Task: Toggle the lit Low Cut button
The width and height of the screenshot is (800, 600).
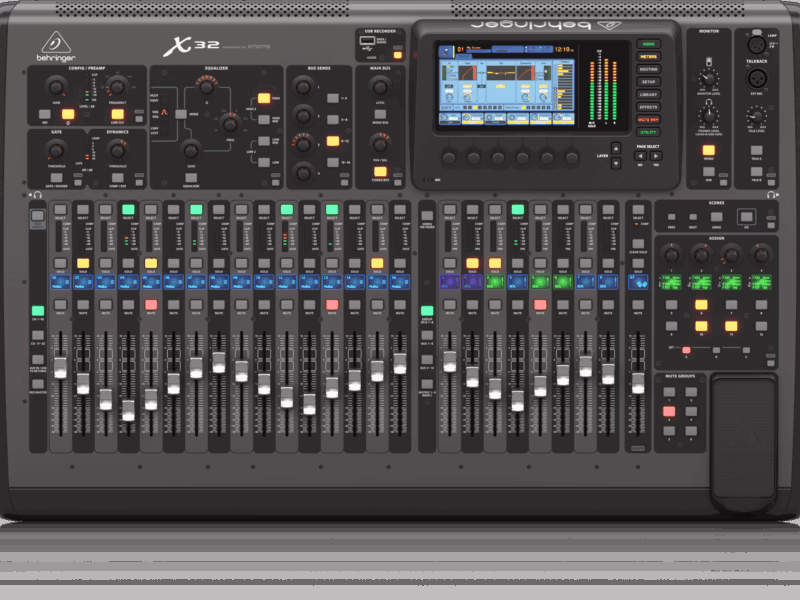Action: click(117, 114)
